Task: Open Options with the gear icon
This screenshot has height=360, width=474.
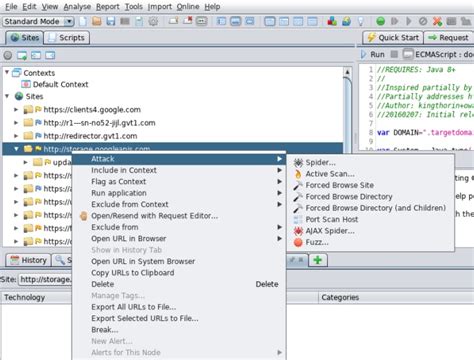Action: coord(153,21)
